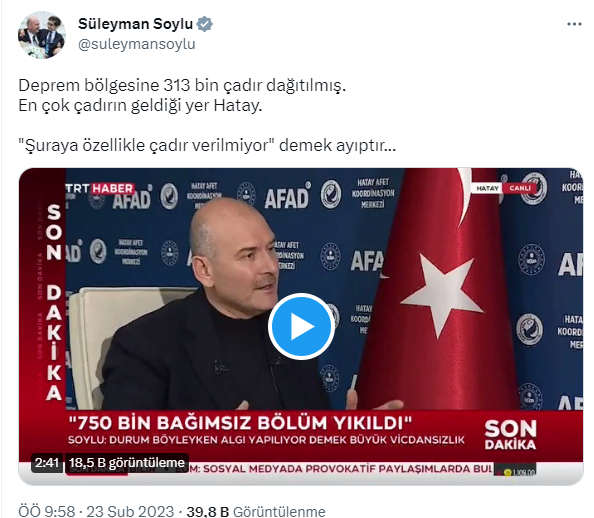Click the "750 BİN BAĞIMSIZ BÖLÜM YIKILDI" headline

[x=240, y=423]
